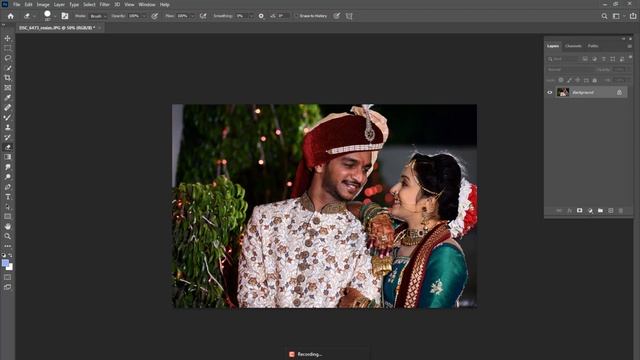The image size is (640, 360).
Task: Toggle Erase to History checkbox
Action: [x=297, y=16]
